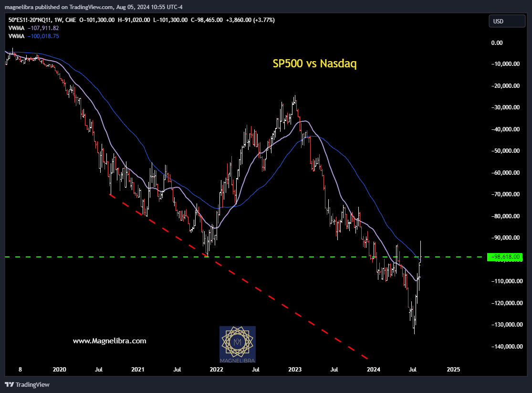Click the USD currency button
The width and height of the screenshot is (532, 393).
click(507, 21)
